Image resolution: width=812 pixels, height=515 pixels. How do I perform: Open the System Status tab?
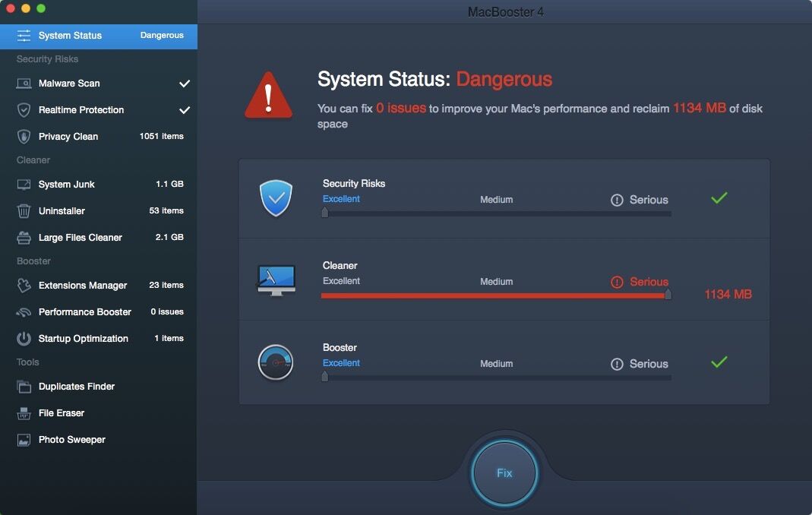(99, 36)
